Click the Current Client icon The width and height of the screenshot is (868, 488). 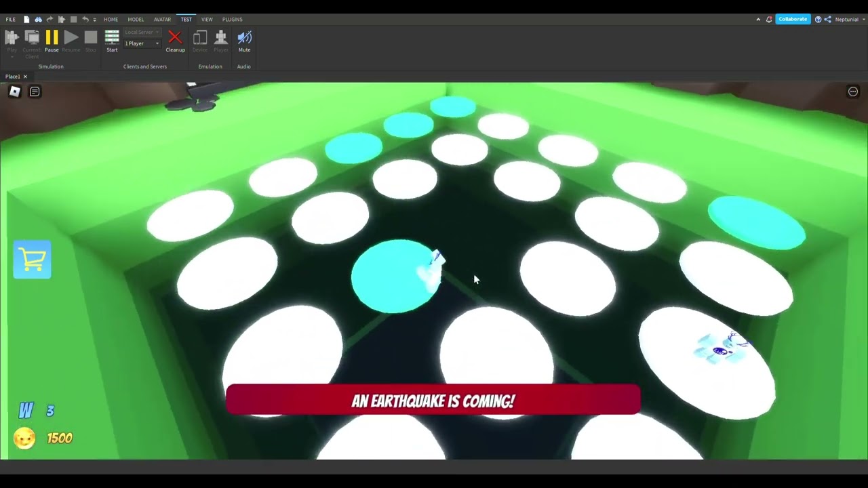point(32,37)
